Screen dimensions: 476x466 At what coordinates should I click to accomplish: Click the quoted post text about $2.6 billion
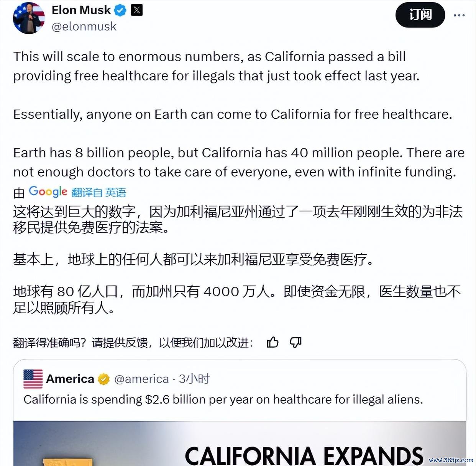tap(223, 399)
